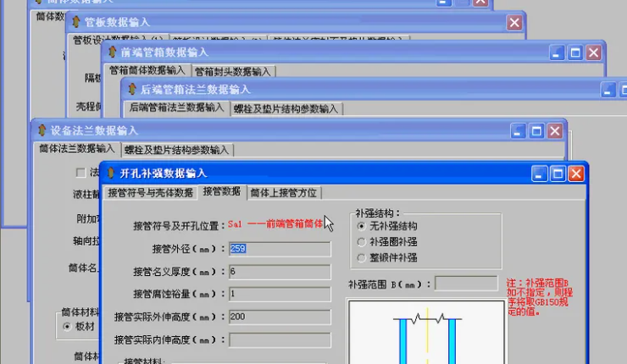Select the 补强圈补强 radio option
This screenshot has height=364, width=627.
[362, 242]
